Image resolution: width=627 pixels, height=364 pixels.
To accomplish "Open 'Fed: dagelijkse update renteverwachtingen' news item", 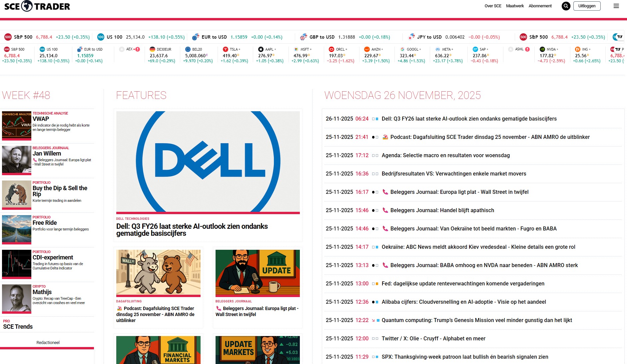I will 463,283.
